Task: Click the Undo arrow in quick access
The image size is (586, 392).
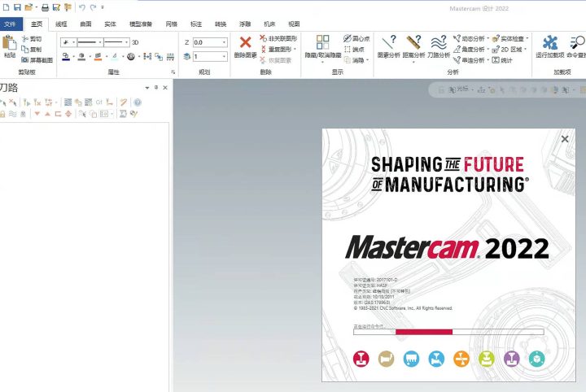Action: pyautogui.click(x=82, y=7)
